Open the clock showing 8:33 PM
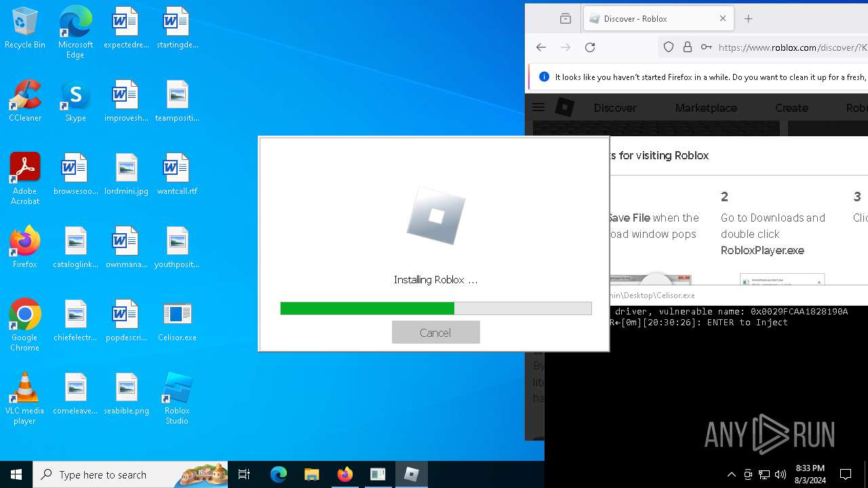Image resolution: width=868 pixels, height=488 pixels. coord(809,474)
